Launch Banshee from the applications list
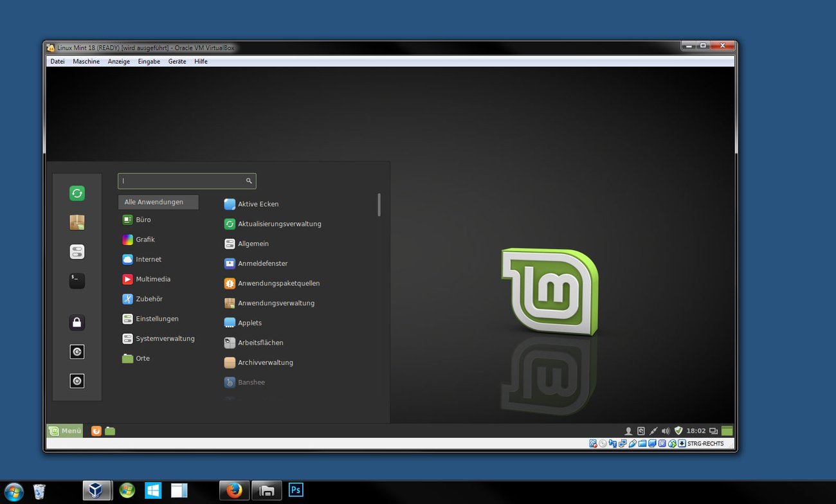This screenshot has height=504, width=836. click(x=251, y=382)
